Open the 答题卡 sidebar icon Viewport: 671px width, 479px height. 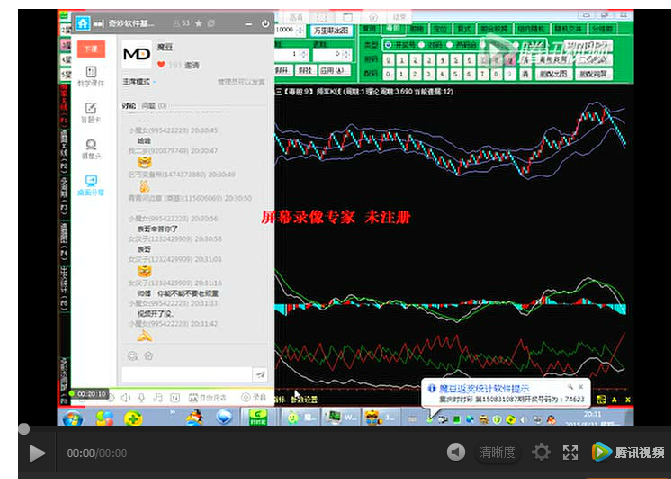point(91,112)
